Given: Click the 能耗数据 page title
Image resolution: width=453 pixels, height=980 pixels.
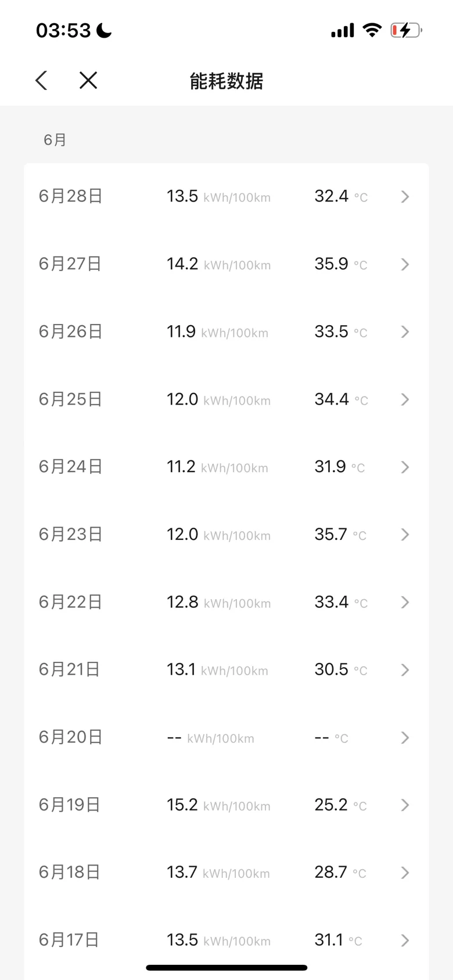Looking at the screenshot, I should coord(227,81).
